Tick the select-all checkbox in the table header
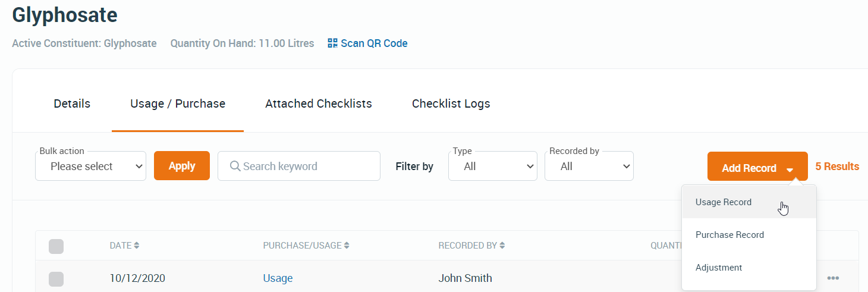The image size is (868, 292). pos(56,246)
